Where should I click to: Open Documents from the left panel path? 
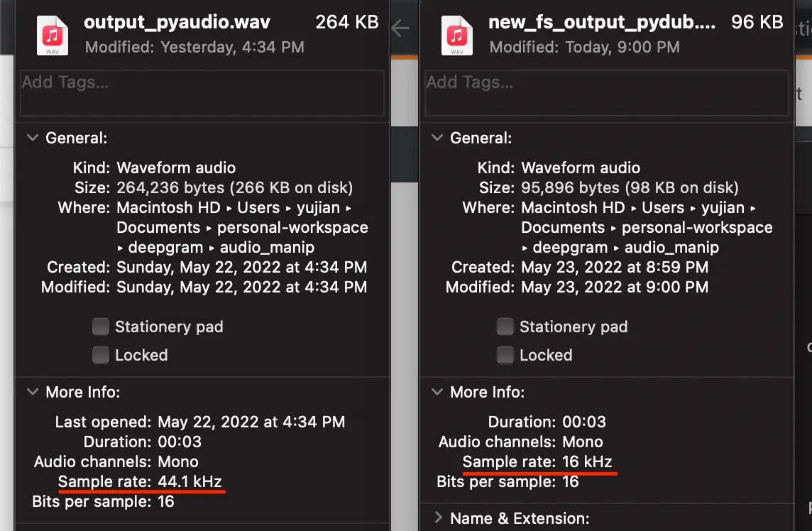158,227
